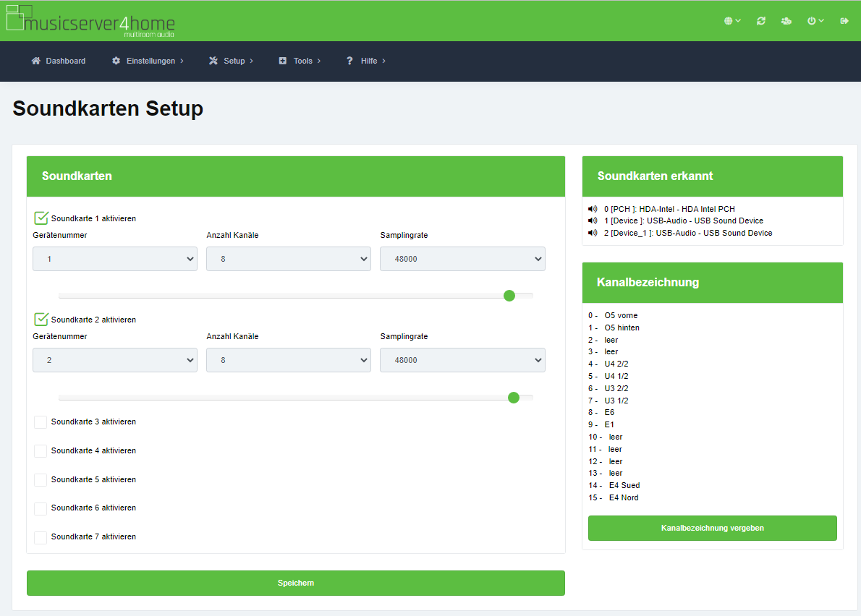Screen dimensions: 861x616
Task: Click the refresh sync icon in header
Action: point(761,21)
